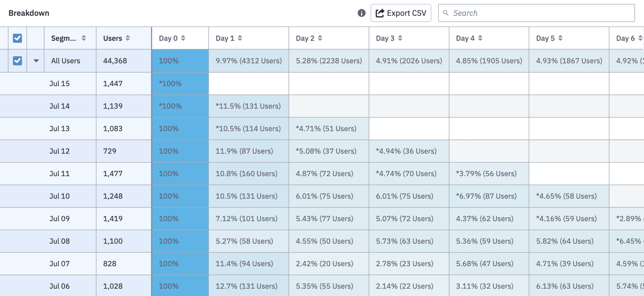Sort the Segment column
644x296 pixels.
pyautogui.click(x=83, y=38)
